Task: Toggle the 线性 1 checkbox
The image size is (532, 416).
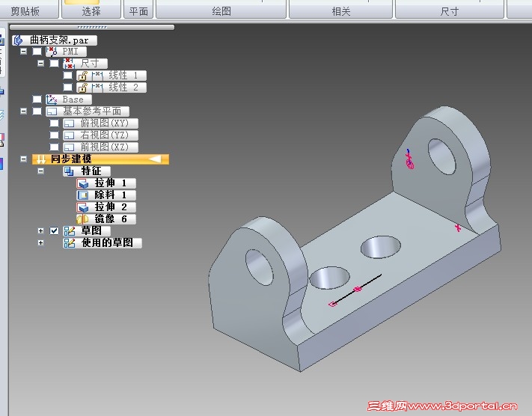Action: tap(68, 76)
